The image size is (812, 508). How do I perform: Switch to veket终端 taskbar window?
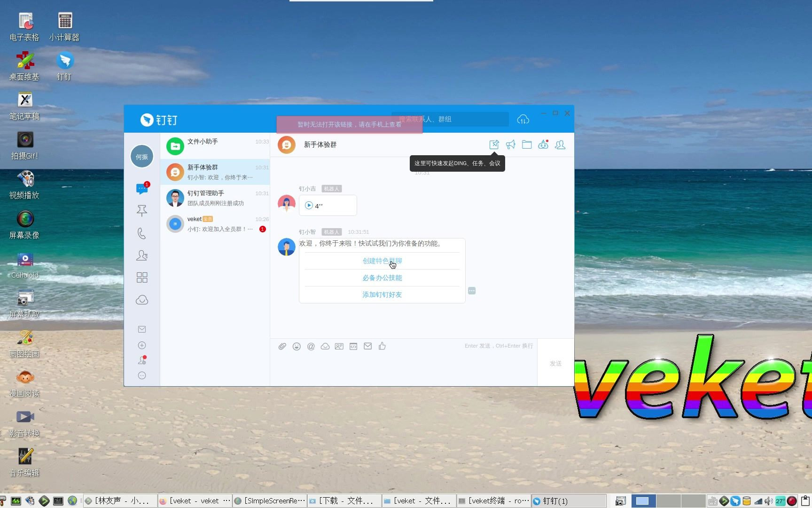(494, 501)
